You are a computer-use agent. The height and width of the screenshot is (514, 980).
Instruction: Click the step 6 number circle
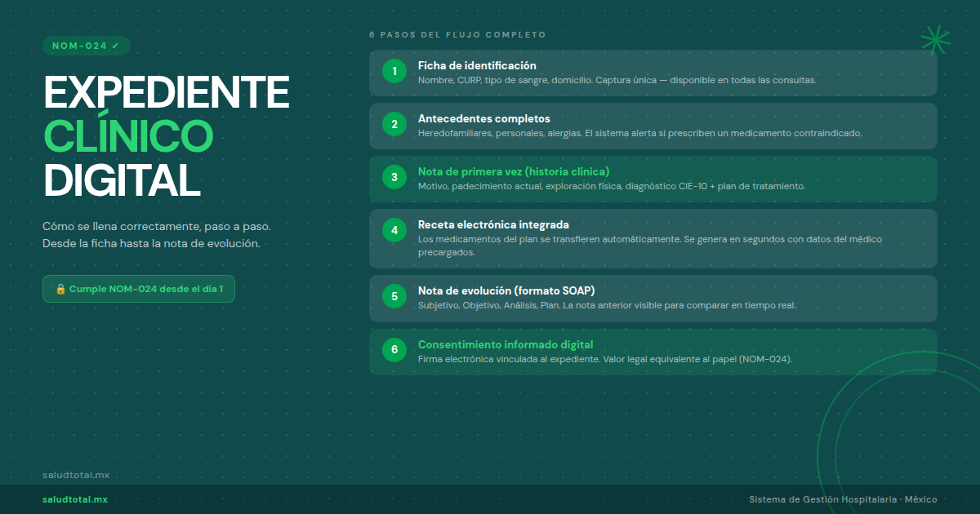394,350
